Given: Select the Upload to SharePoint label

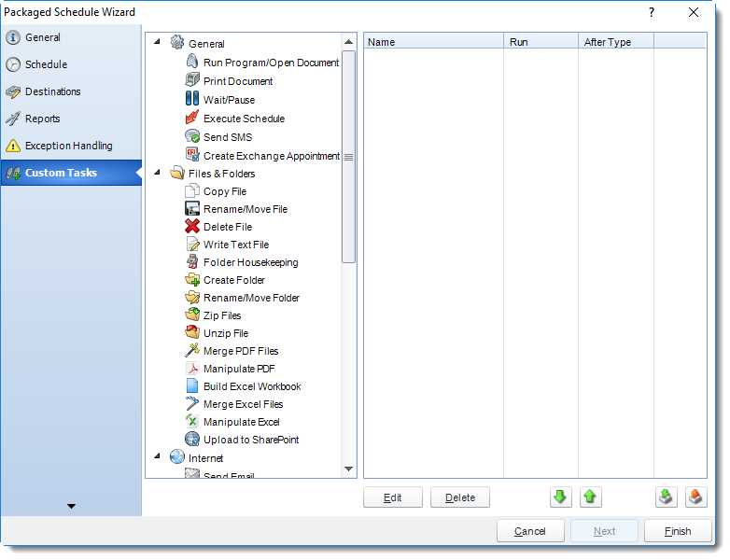Looking at the screenshot, I should coord(251,440).
